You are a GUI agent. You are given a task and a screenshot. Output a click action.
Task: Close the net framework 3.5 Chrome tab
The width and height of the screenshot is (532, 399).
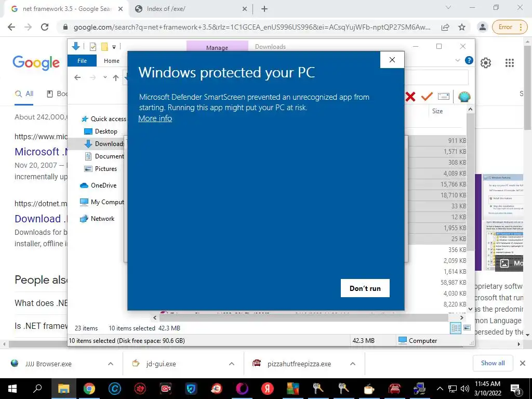pyautogui.click(x=121, y=9)
